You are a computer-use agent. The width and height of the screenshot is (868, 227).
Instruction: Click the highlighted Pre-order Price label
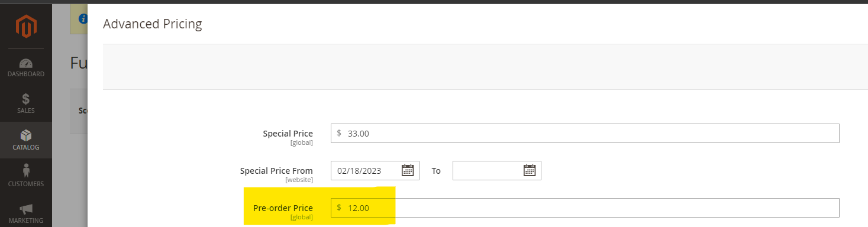(283, 208)
